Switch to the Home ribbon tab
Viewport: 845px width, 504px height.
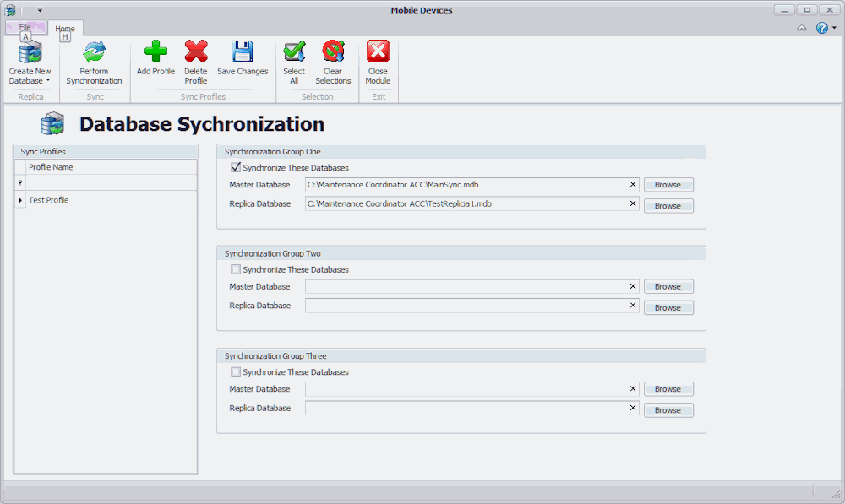point(65,29)
